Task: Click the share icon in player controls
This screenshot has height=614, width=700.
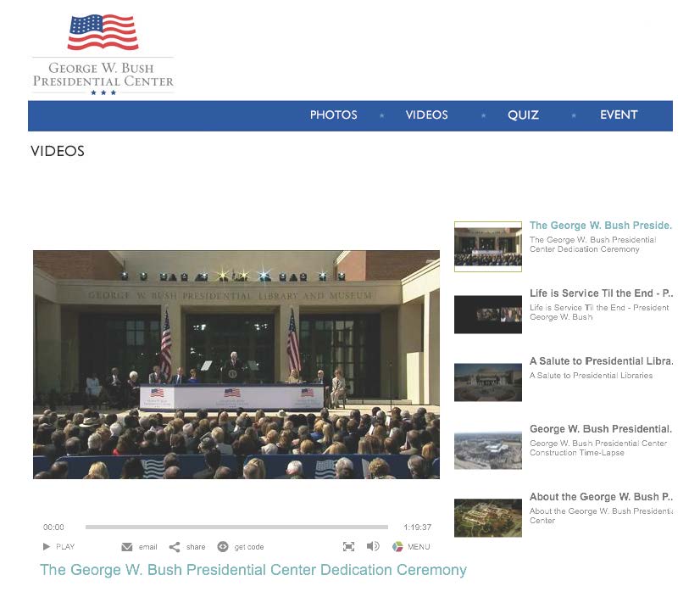Action: click(x=175, y=547)
